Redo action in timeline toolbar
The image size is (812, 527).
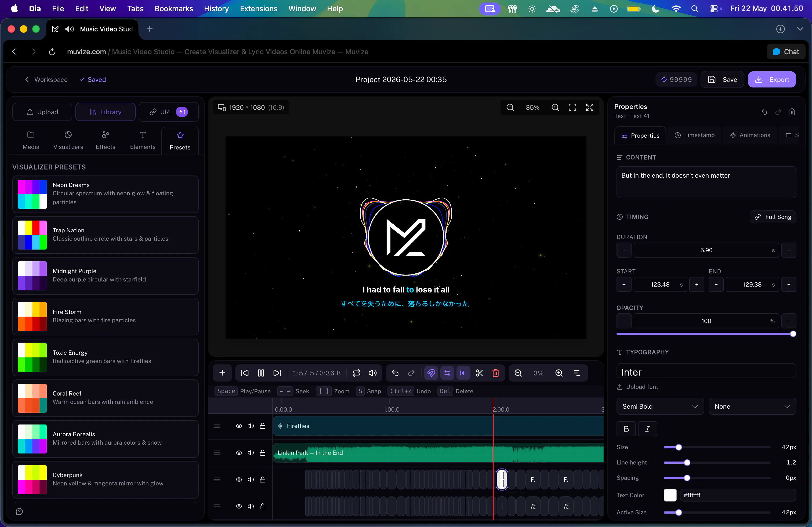click(411, 373)
